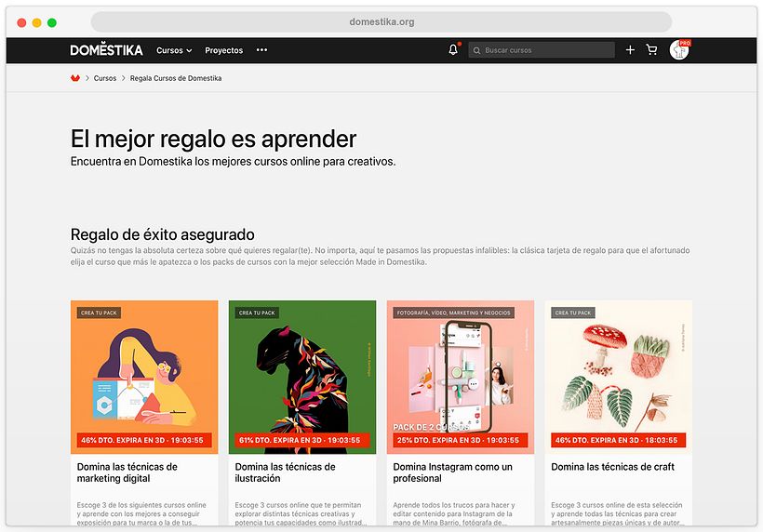Go to Proyectos in the navbar
The width and height of the screenshot is (763, 532).
224,50
